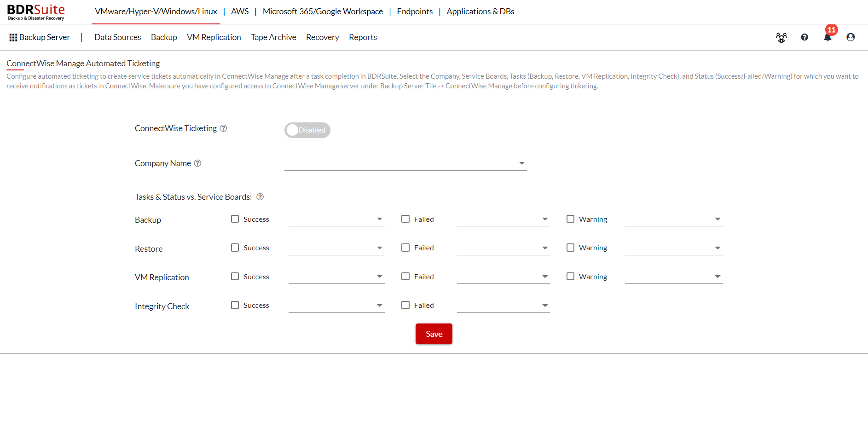
Task: Open Integrity Check Success service board dropdown
Action: point(336,306)
